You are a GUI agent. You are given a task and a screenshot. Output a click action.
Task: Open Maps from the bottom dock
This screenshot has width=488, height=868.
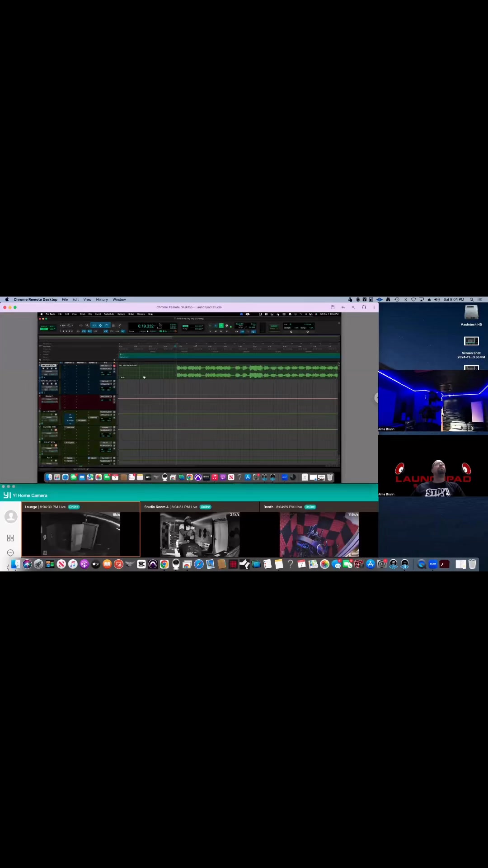[313, 564]
